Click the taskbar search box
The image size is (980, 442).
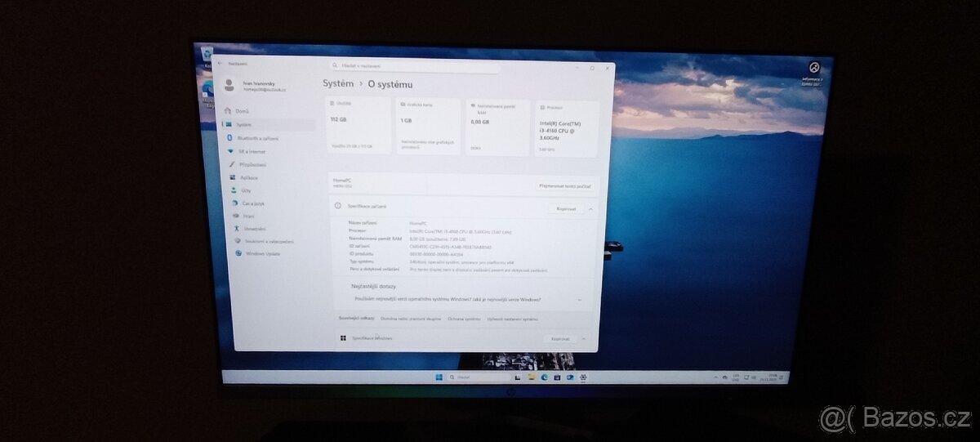click(479, 377)
